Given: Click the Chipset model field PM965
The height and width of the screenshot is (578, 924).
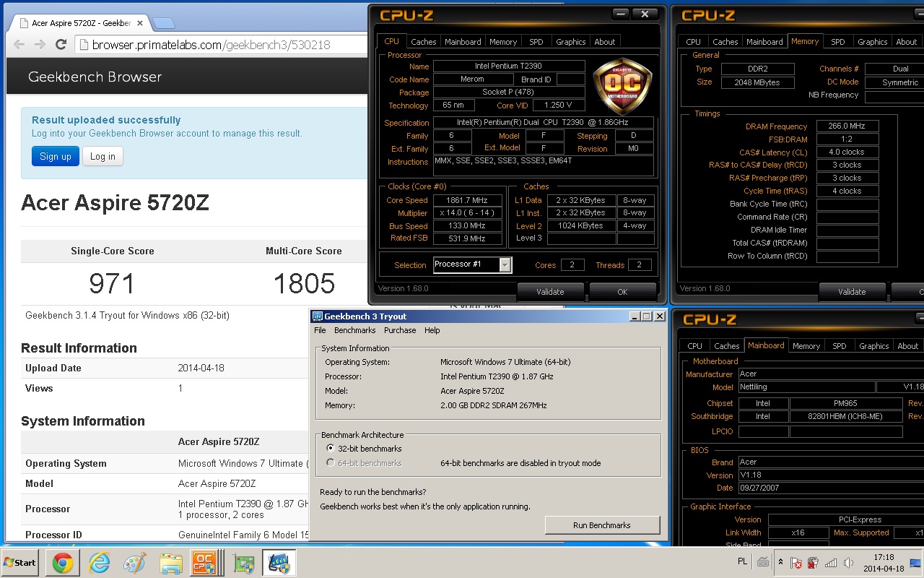Looking at the screenshot, I should [846, 403].
